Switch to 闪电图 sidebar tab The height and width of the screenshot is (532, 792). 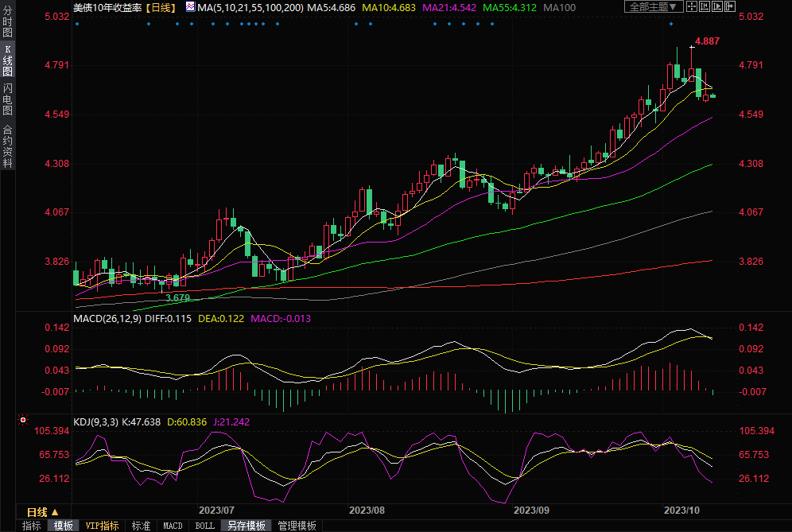click(7, 99)
